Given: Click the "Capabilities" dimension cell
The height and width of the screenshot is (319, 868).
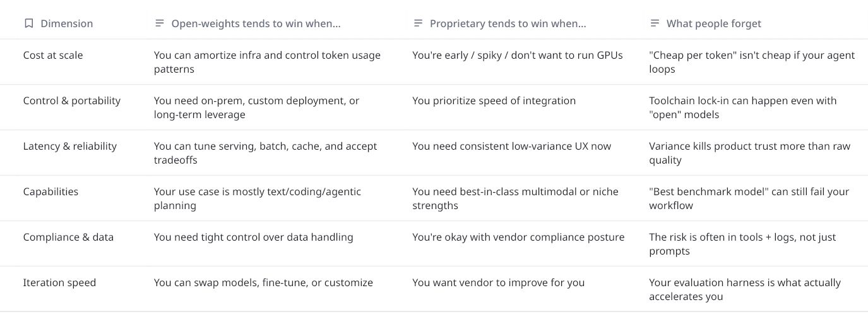Looking at the screenshot, I should 51,191.
